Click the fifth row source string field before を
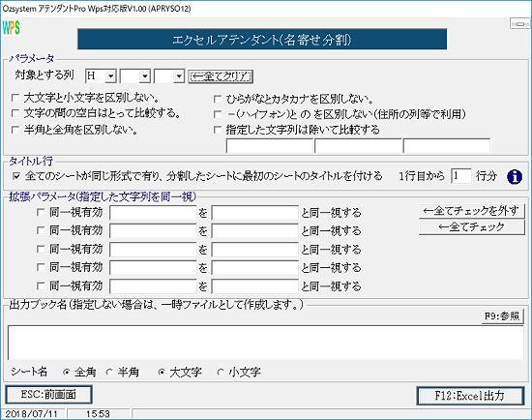This screenshot has width=532, height=420. [x=153, y=286]
